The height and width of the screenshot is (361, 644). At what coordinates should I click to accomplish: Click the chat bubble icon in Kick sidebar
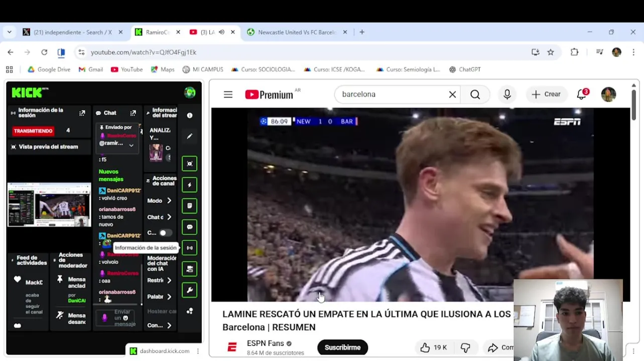190,227
